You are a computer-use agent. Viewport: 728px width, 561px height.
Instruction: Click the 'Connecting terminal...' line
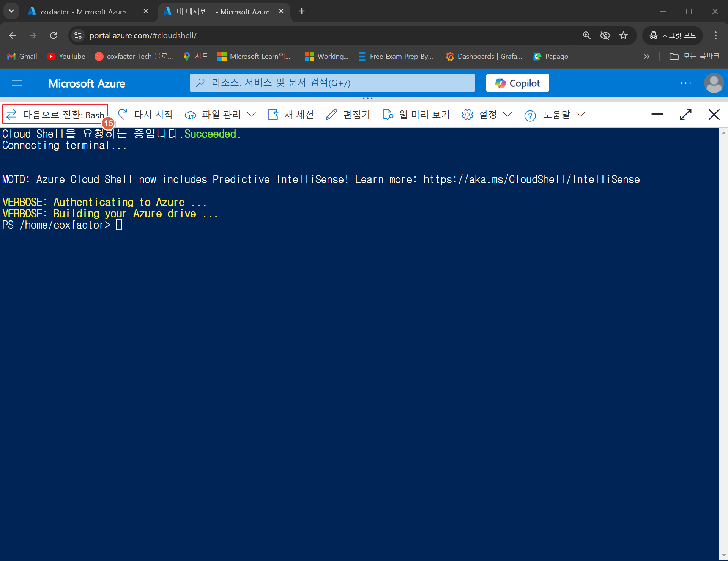[65, 145]
